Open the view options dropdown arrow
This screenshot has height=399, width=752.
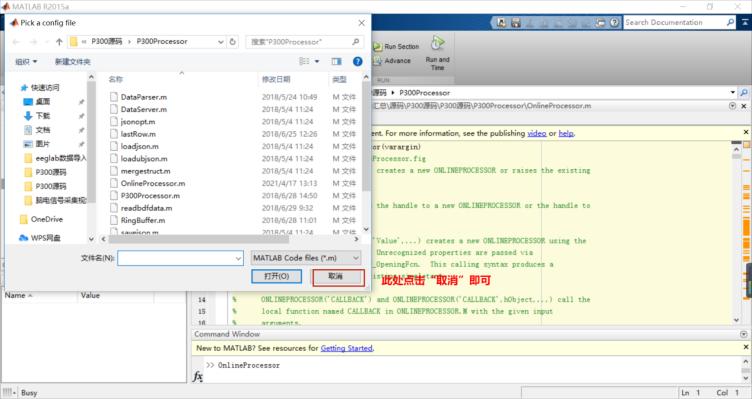click(x=317, y=61)
